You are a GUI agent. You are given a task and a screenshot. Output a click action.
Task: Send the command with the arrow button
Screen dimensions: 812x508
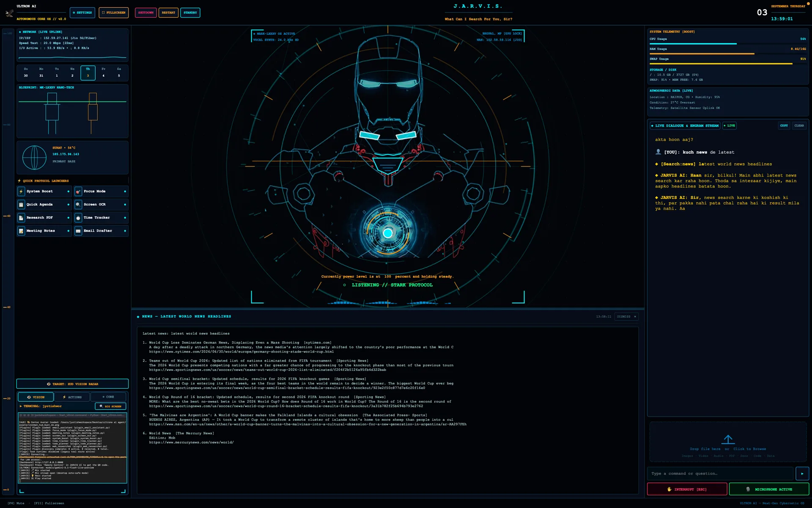coord(802,473)
